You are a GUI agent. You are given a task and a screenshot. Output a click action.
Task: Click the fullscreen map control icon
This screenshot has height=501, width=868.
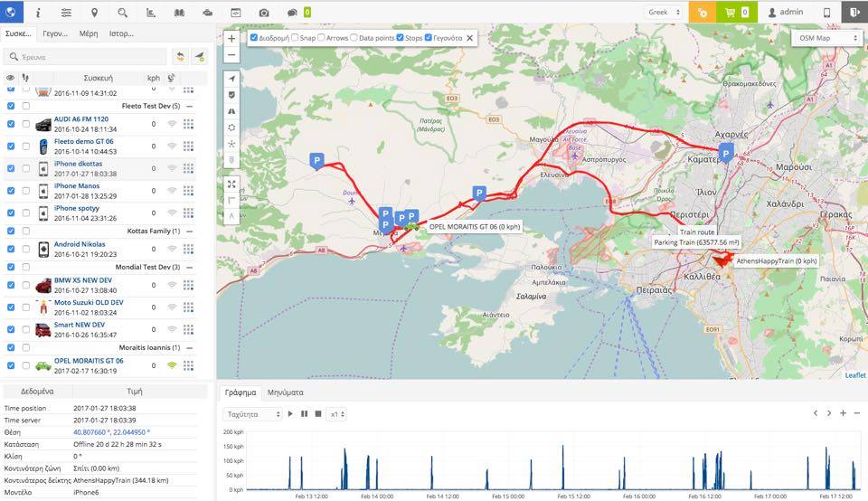[231, 184]
